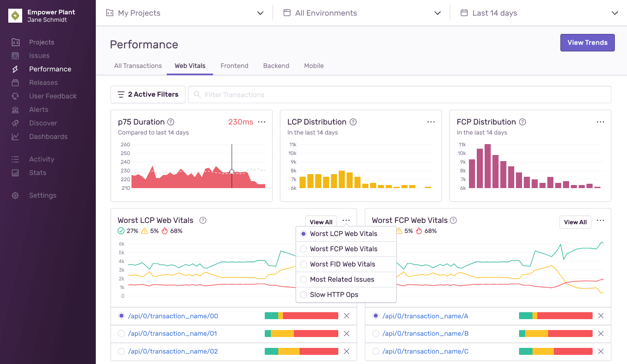Open the All Transactions tab
The height and width of the screenshot is (364, 627).
[138, 66]
